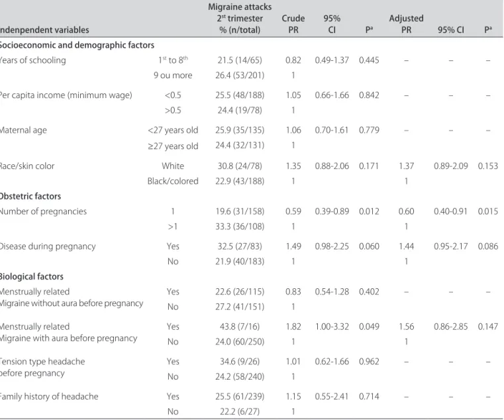Viewport: 504px width, 420px height.
Task: Click the value '33.3 (36/108)'
Action: (240, 227)
